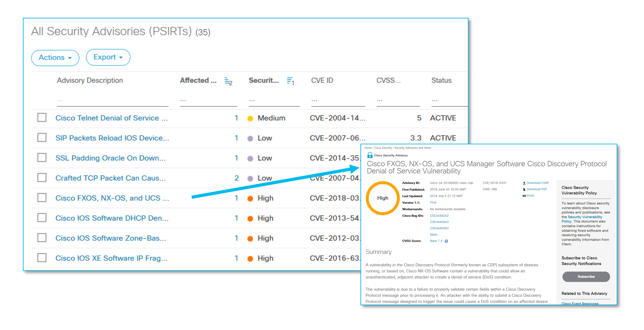This screenshot has width=644, height=330.
Task: Click the Download PDF document icon
Action: coord(524,189)
